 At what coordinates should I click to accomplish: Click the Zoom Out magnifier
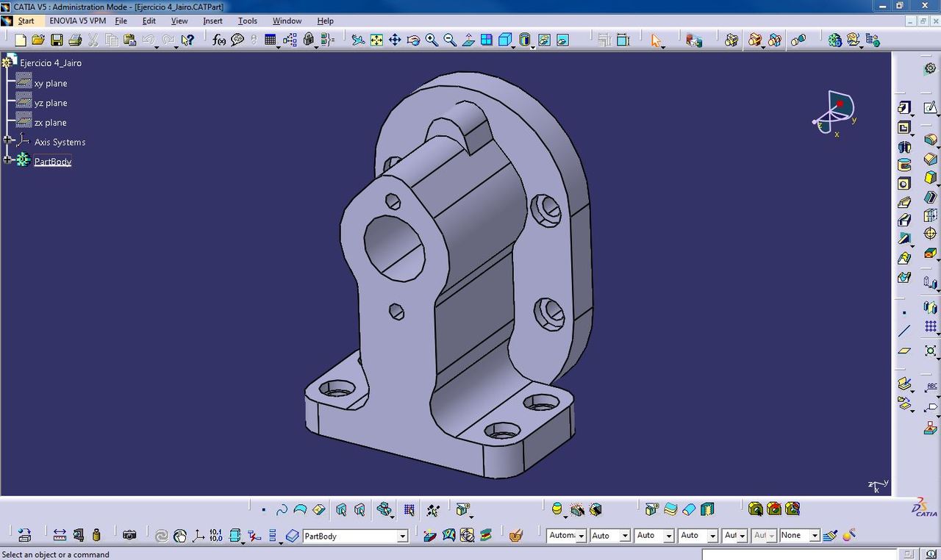(450, 40)
